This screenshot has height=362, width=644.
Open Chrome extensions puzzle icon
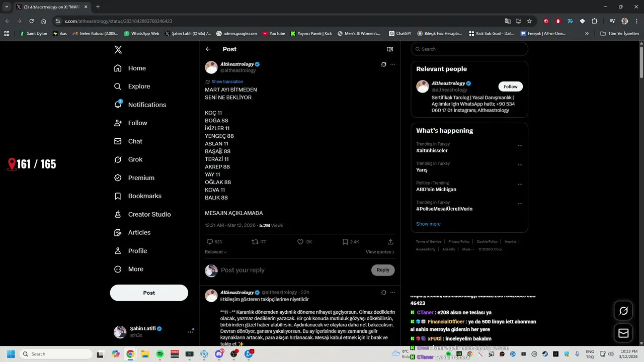pos(594,21)
